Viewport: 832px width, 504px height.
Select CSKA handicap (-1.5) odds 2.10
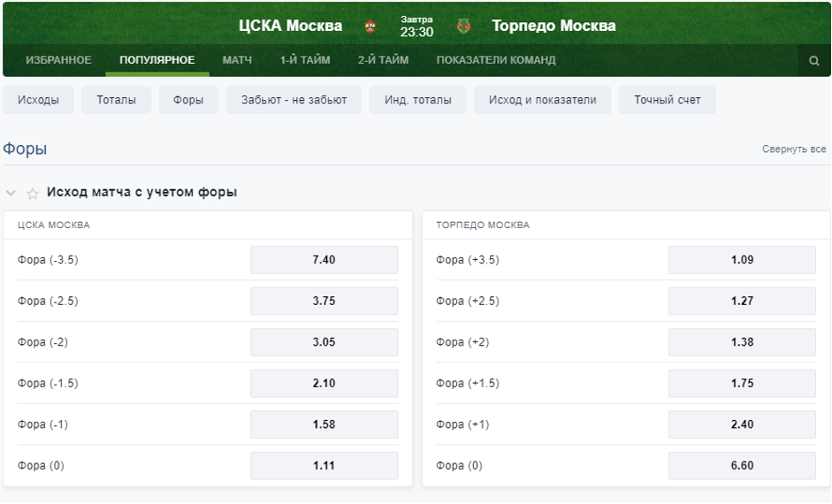[324, 383]
